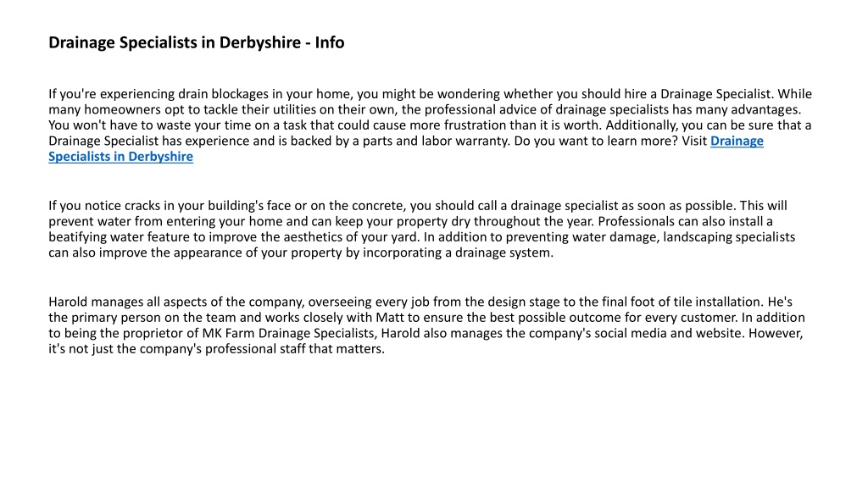868x488 pixels.
Task: Click the phrase "landscaping specialists"
Action: pos(729,237)
